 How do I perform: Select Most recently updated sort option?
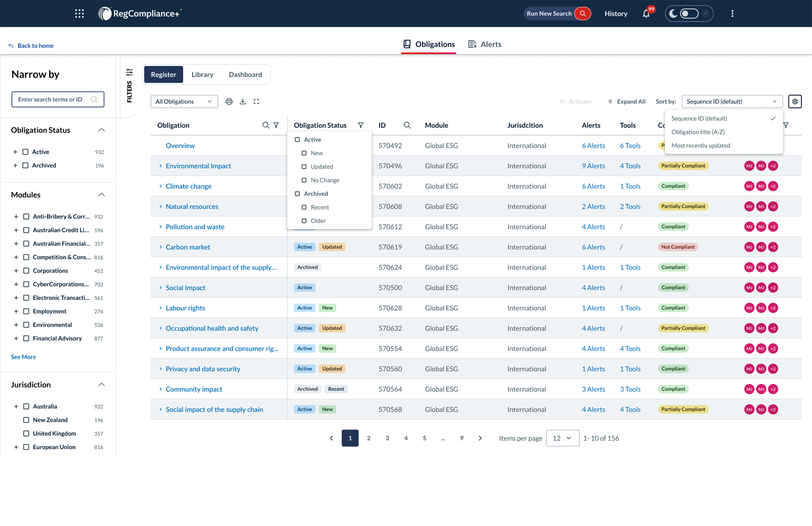[701, 145]
